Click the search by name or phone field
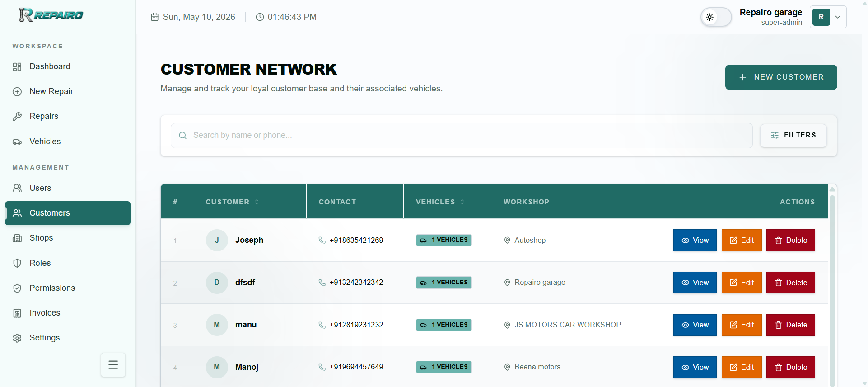This screenshot has width=868, height=387. coord(462,136)
